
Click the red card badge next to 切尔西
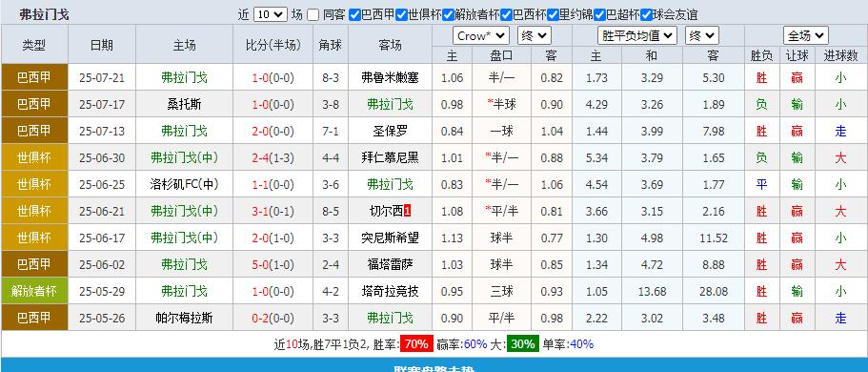point(408,211)
